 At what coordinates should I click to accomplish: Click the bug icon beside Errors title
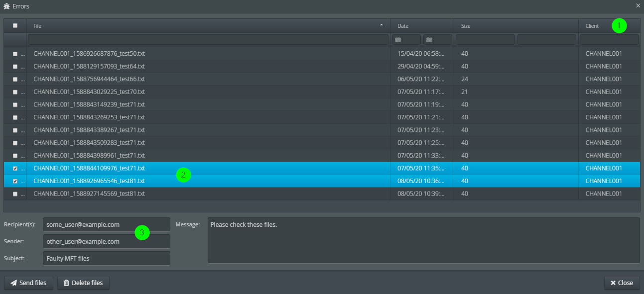[x=6, y=6]
